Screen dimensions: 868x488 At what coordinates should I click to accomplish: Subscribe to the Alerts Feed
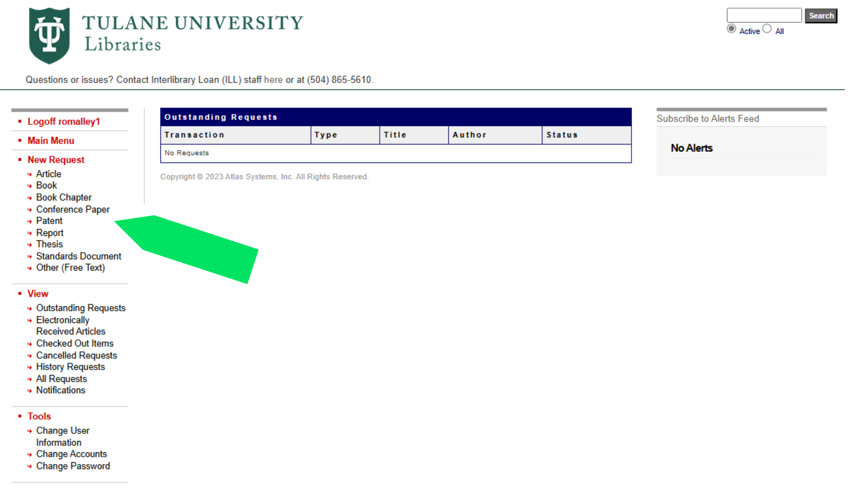[x=708, y=119]
